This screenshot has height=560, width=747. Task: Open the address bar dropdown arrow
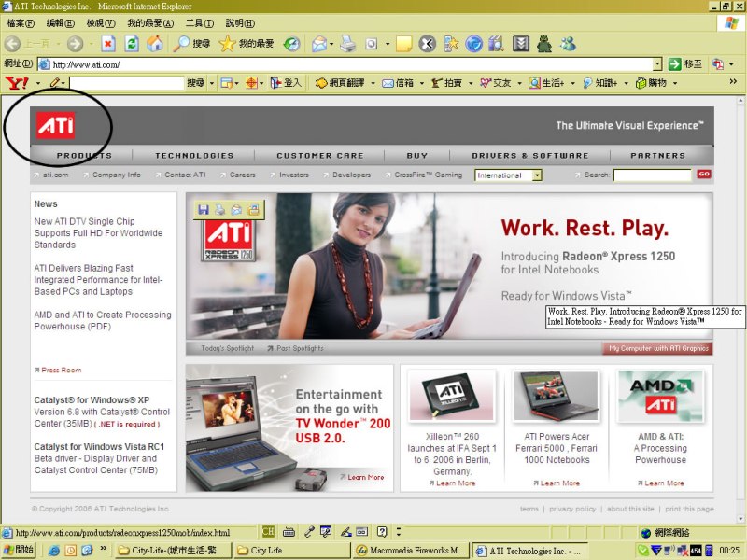click(x=657, y=64)
